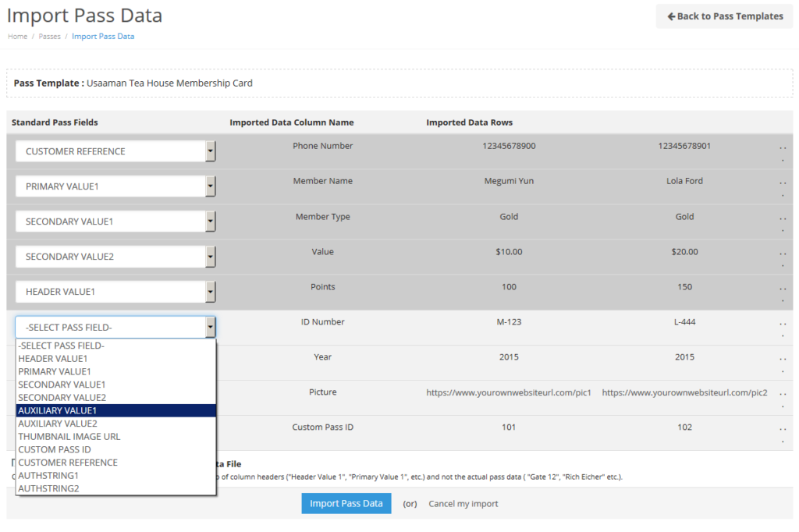Choose -SELECT PASS FIELD- option in list
The width and height of the screenshot is (799, 532).
coord(116,346)
